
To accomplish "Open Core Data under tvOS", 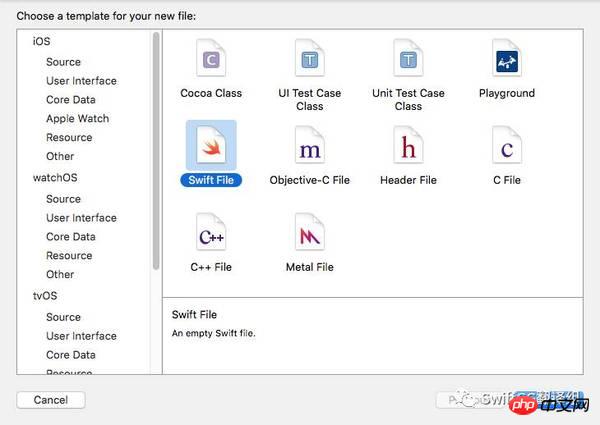I will coord(71,355).
